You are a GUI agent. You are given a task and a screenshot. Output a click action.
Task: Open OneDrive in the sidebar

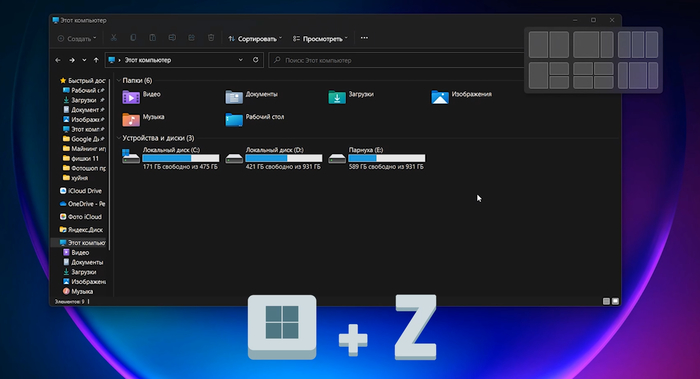[x=83, y=204]
